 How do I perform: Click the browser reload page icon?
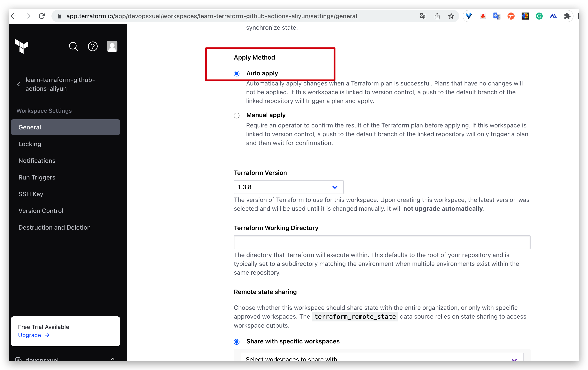42,16
